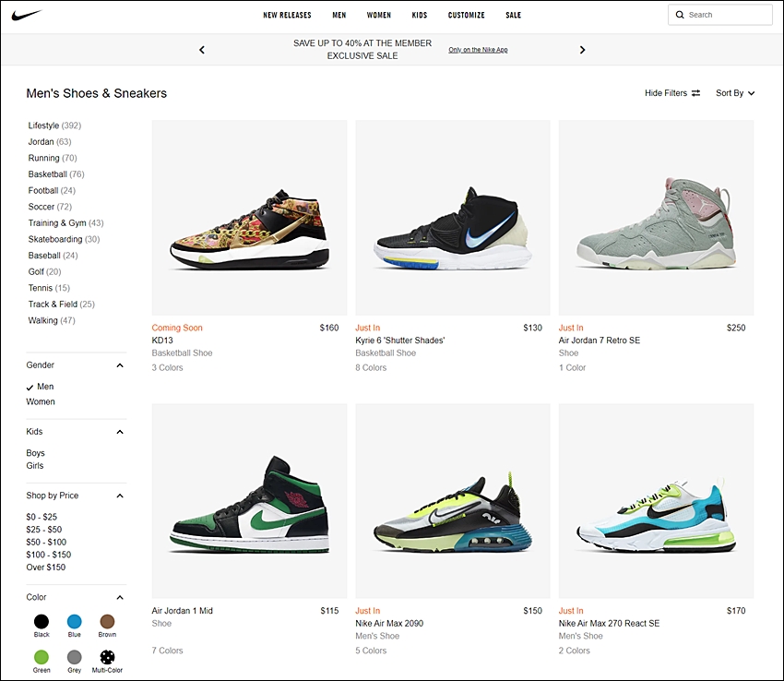Open the Track & Field category
Viewport: 784px width, 681px height.
pos(62,305)
